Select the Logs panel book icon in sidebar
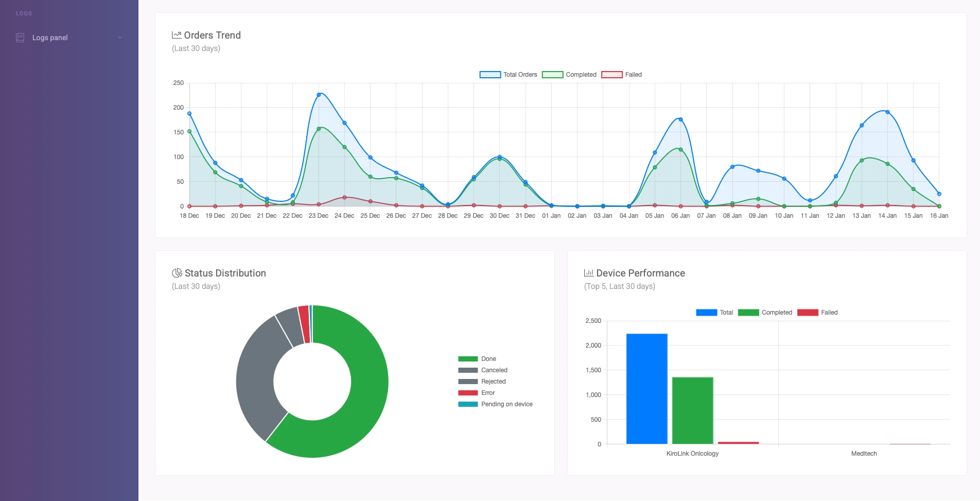 pyautogui.click(x=20, y=37)
